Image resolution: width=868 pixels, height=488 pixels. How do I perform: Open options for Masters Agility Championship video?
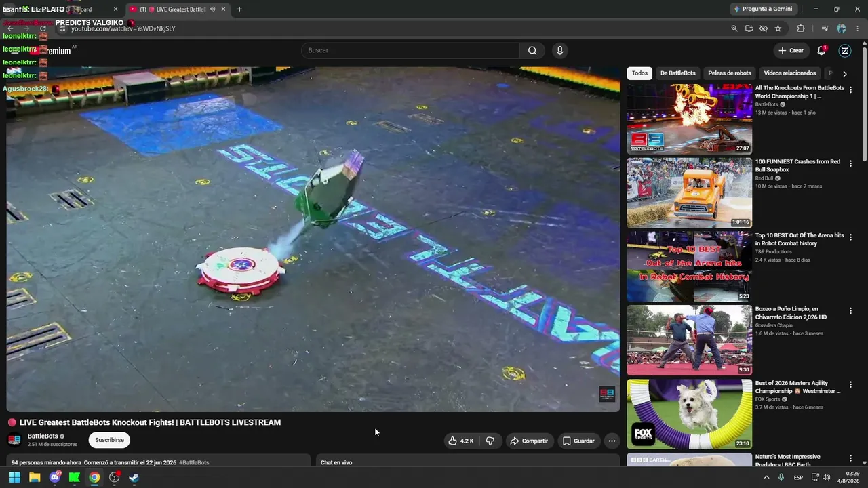(850, 385)
